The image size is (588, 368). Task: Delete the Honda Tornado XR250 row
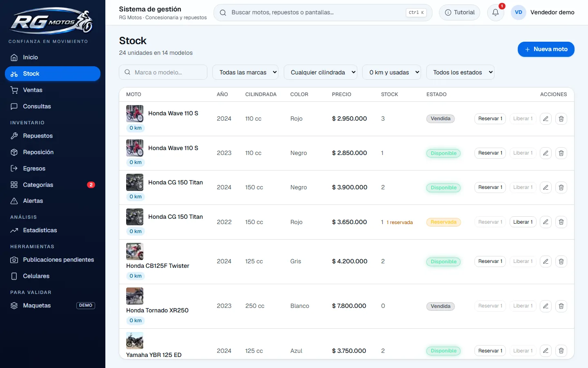tap(561, 306)
